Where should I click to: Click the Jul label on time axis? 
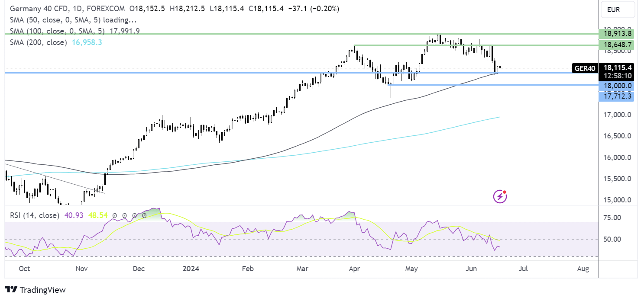point(523,269)
